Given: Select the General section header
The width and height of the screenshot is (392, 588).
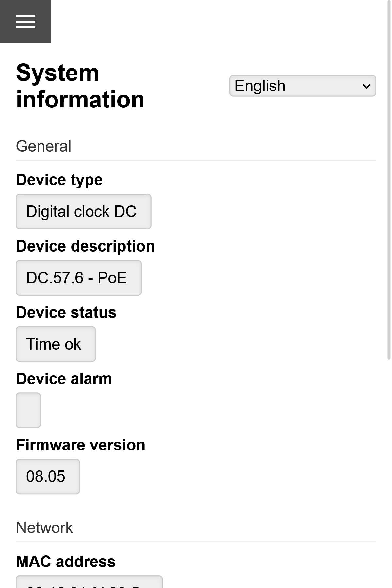Looking at the screenshot, I should pos(44,146).
